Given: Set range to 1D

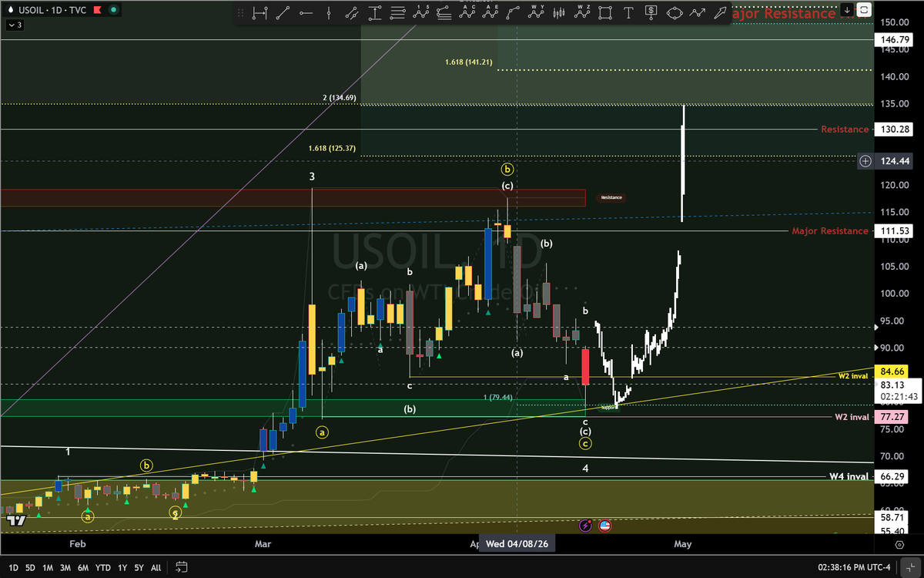Looking at the screenshot, I should click(x=13, y=568).
